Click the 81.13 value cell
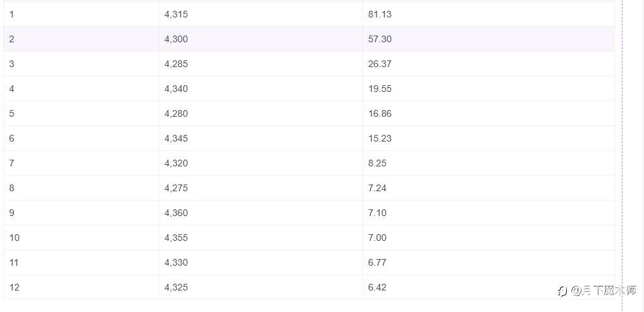The height and width of the screenshot is (312, 644). pyautogui.click(x=489, y=14)
